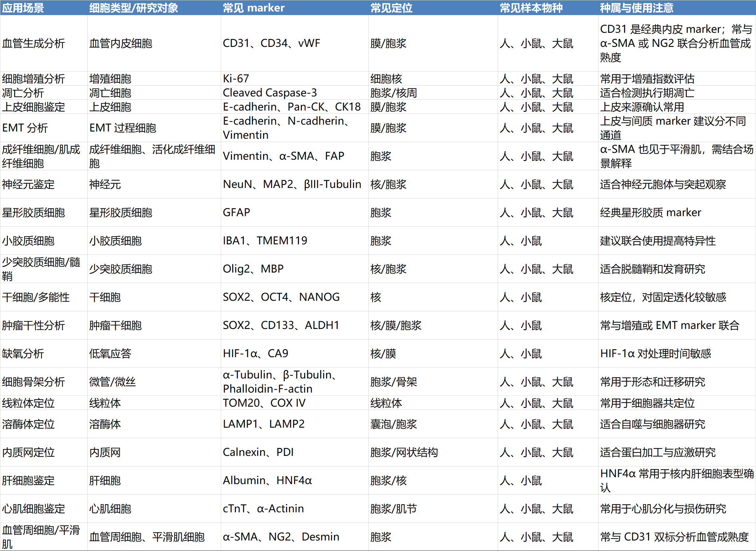Select the IBA1、TMEM119 cell

click(265, 240)
